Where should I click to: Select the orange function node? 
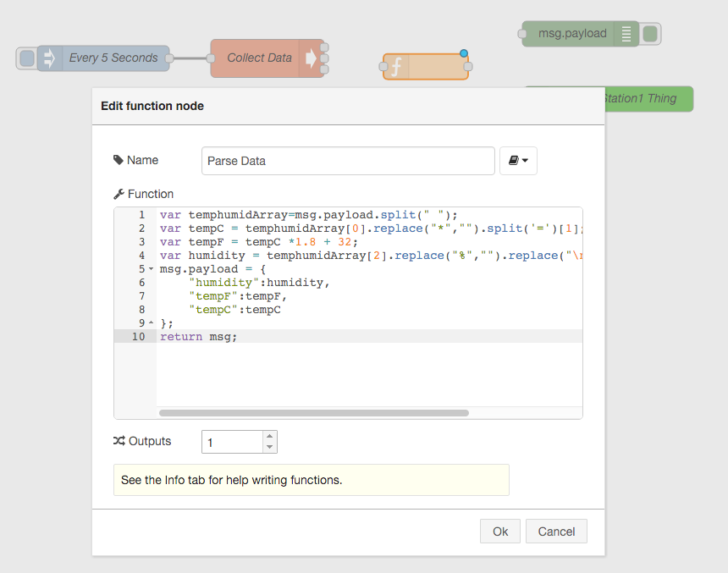[425, 67]
